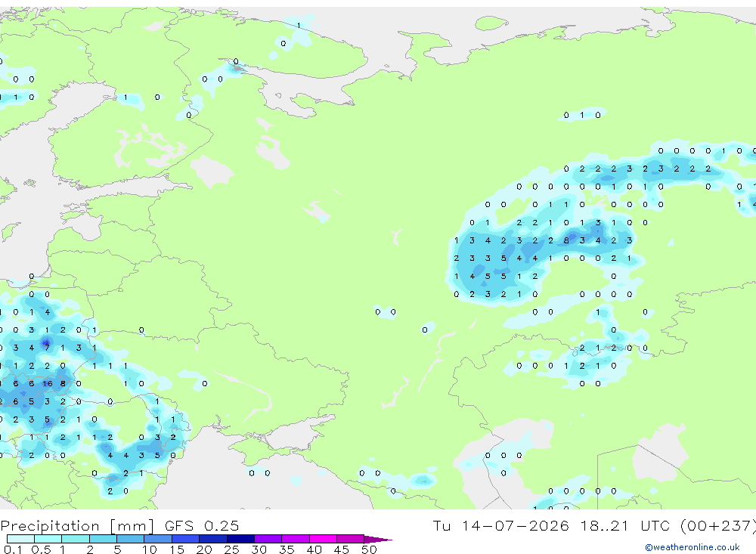
Task: Click legend label '0.1'
Action: click(x=13, y=549)
